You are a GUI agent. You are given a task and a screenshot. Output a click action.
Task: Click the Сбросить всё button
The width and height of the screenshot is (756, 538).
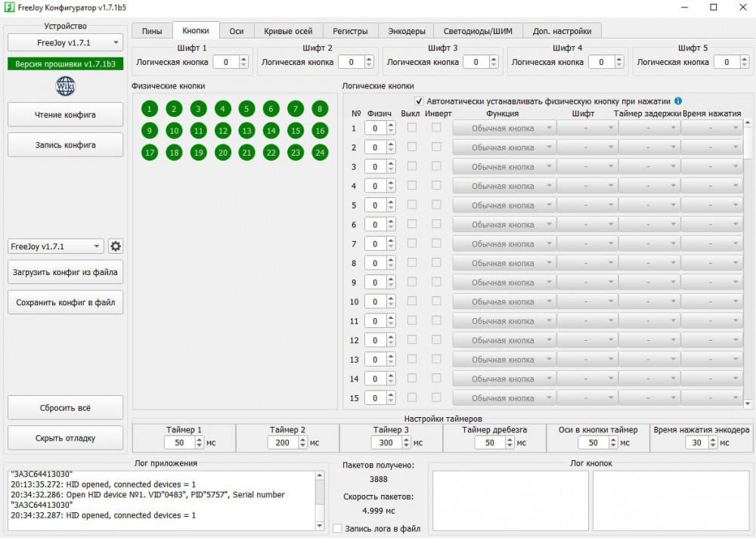pos(65,408)
